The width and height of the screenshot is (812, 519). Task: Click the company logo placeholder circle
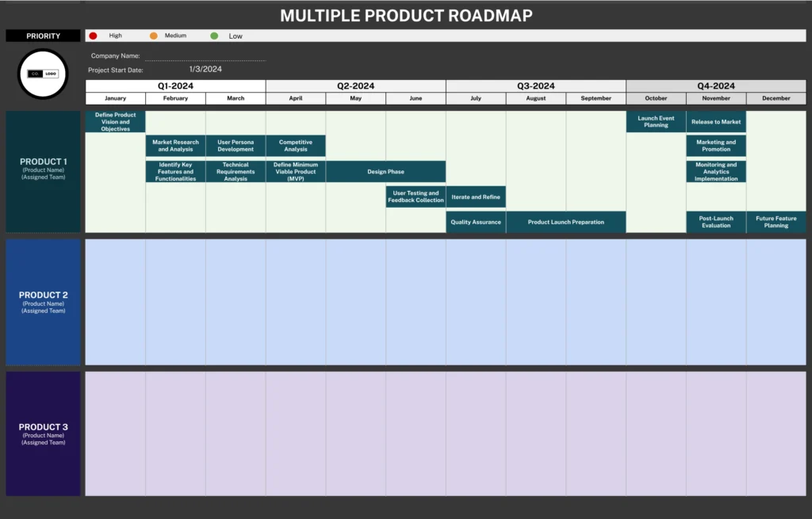(x=43, y=74)
